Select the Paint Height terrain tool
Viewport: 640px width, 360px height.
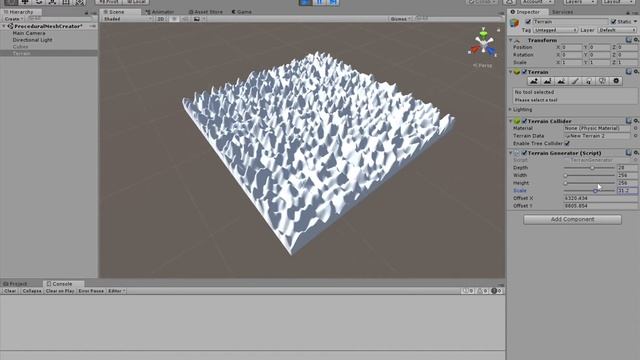coord(548,81)
